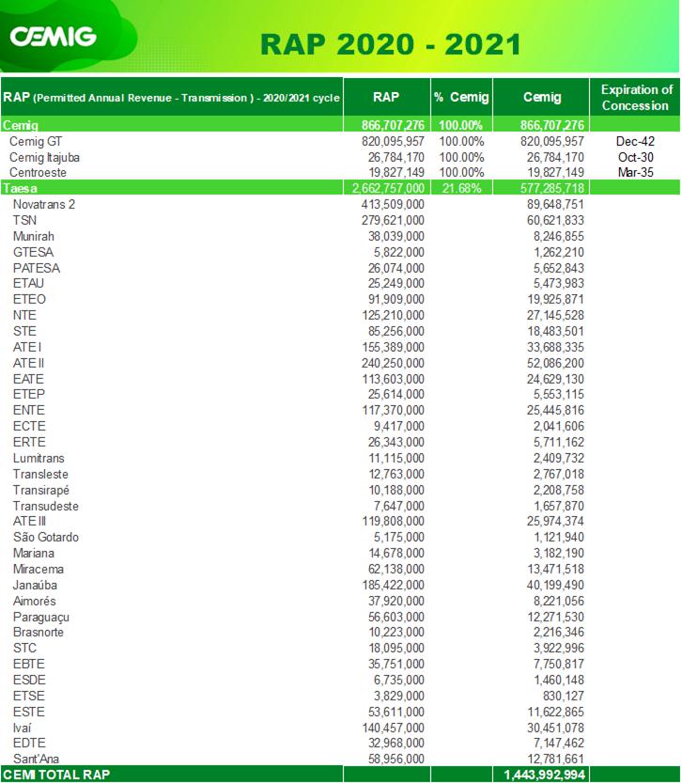Click the 'Miracema' row label
The width and height of the screenshot is (682, 784).
39,570
